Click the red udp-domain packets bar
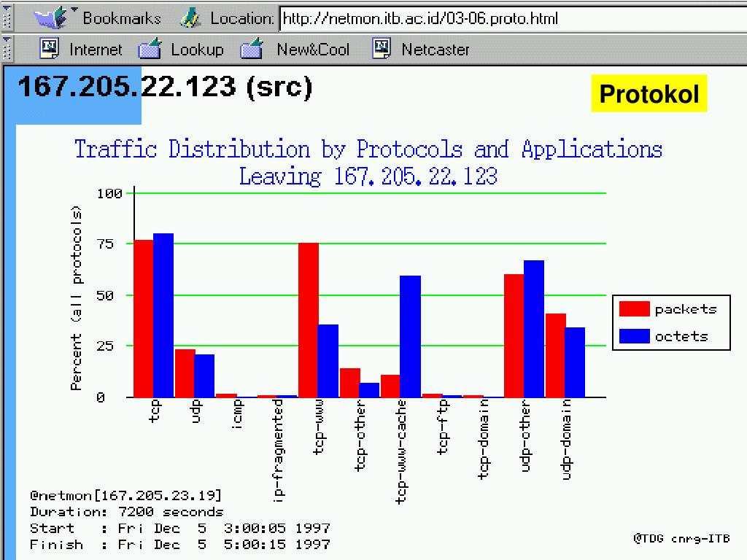The height and width of the screenshot is (560, 747). click(555, 355)
